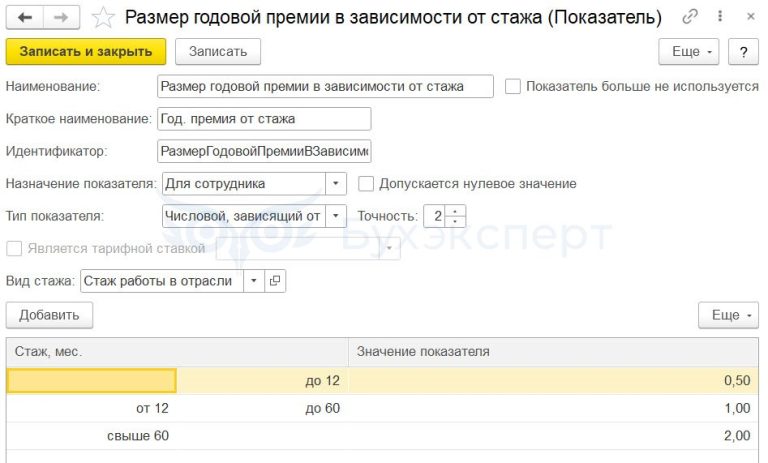Viewport: 768px width, 463px height.
Task: Add form to favorites with star icon
Action: [102, 17]
